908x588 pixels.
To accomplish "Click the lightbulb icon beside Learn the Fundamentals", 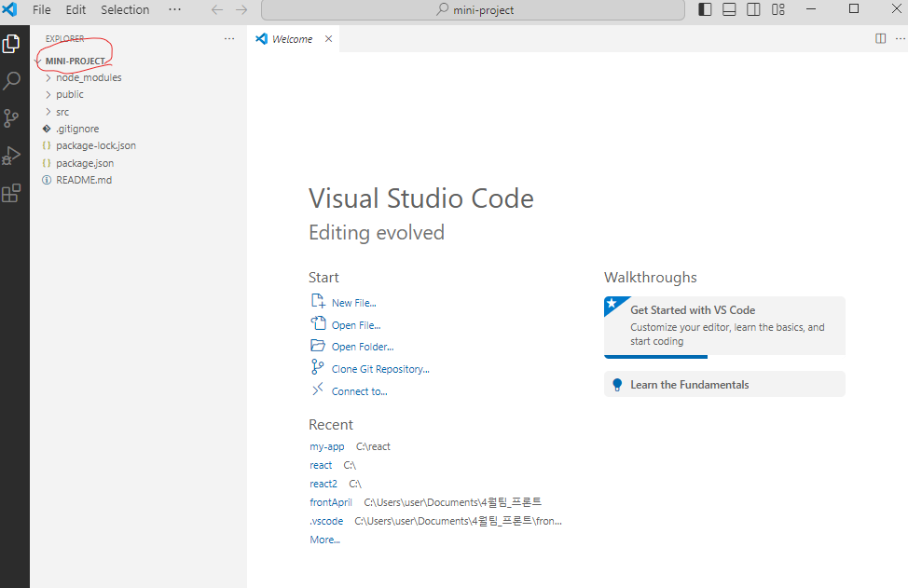I will pos(617,384).
